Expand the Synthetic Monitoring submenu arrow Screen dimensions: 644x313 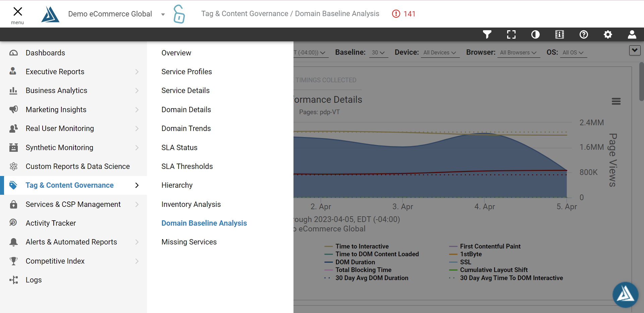point(137,147)
